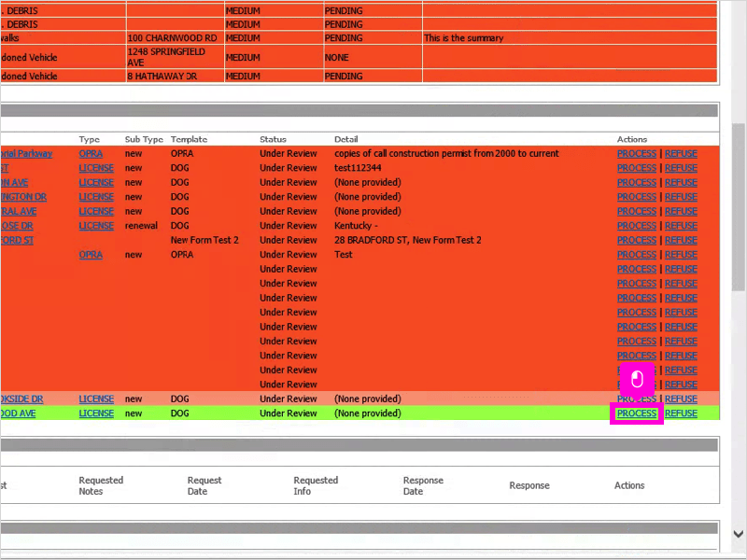Click REFUSE in the green OD AVE row
Viewport: 747px width, 560px height.
click(x=681, y=413)
